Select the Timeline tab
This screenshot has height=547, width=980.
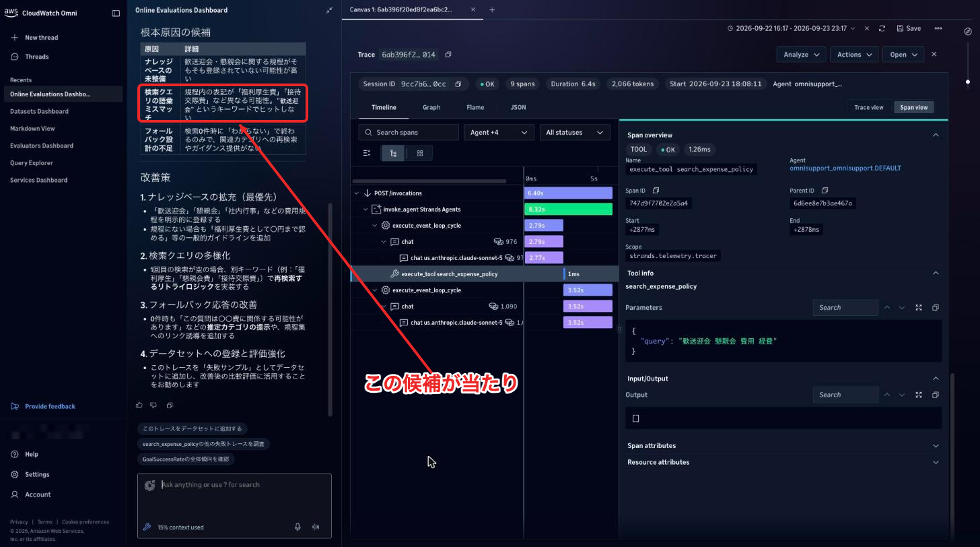tap(384, 107)
